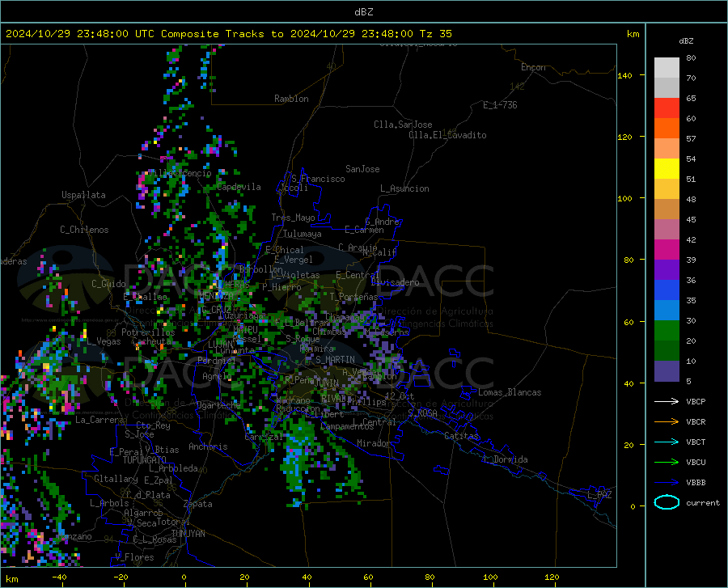This screenshot has width=728, height=588.
Task: Click the 'Clla.El_Cavadito' map label
Action: point(447,135)
